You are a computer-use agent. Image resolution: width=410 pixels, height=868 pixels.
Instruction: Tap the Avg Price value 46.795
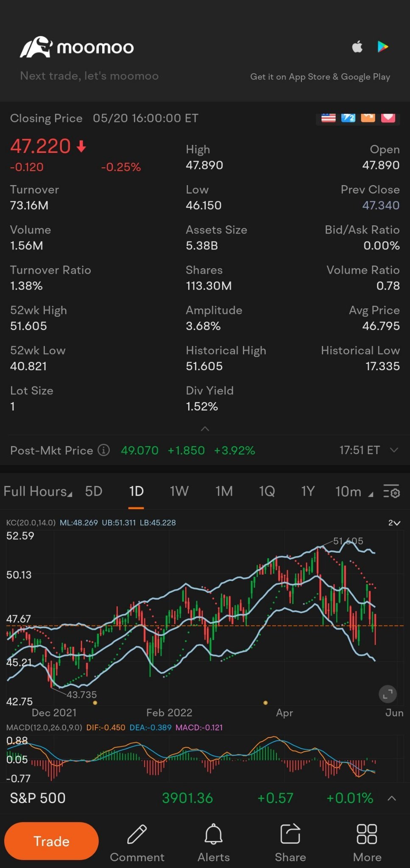[x=381, y=326]
